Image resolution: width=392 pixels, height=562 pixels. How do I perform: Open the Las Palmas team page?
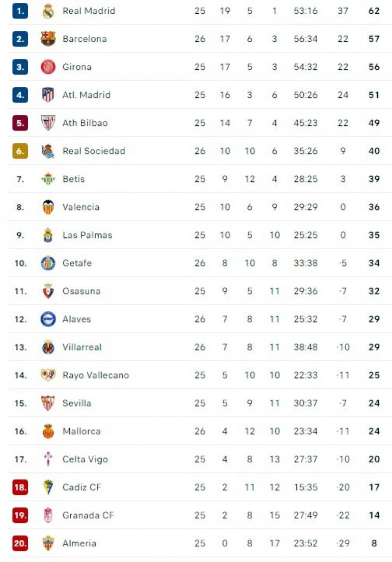pos(87,235)
